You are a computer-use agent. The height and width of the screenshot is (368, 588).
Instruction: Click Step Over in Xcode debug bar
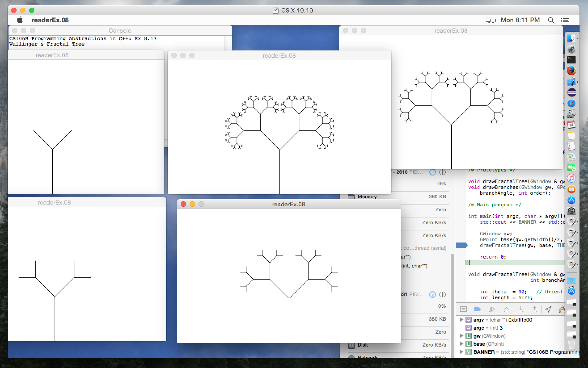coord(506,309)
